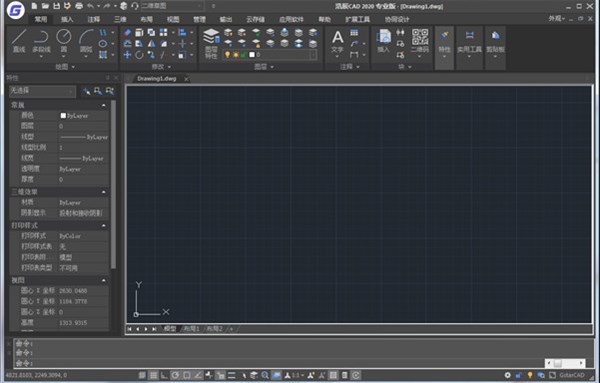Select the Mirror tool in modify panel
Screen dimensions: 600x383
(x=152, y=44)
